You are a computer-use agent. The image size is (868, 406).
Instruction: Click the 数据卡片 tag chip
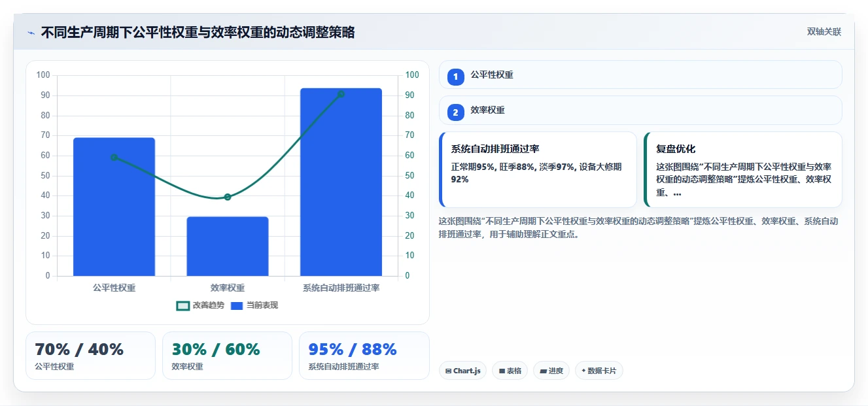tap(599, 371)
